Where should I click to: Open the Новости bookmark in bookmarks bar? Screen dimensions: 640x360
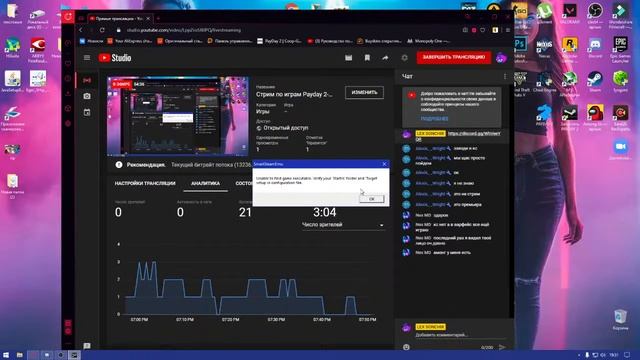click(92, 41)
